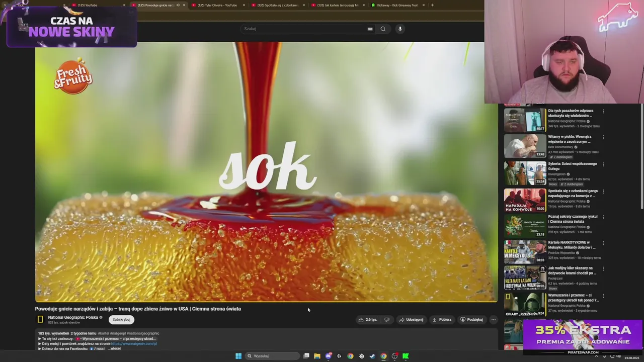Open 'Syberia: Dzieci współczesnego Gułagu' title

[x=572, y=166]
